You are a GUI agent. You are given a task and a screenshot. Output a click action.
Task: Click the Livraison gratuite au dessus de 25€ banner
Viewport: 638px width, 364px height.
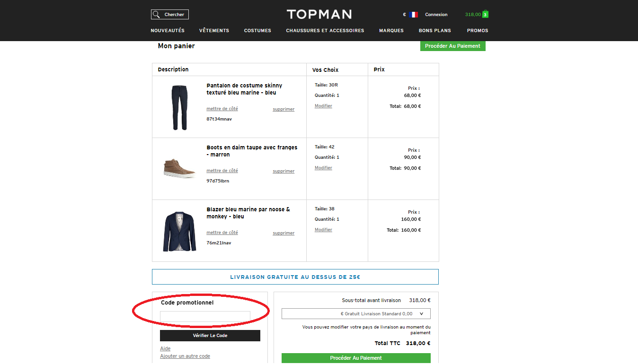click(295, 277)
